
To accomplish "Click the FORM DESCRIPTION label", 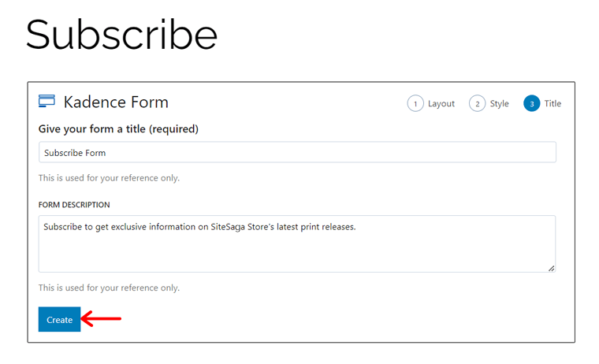I will (x=74, y=205).
